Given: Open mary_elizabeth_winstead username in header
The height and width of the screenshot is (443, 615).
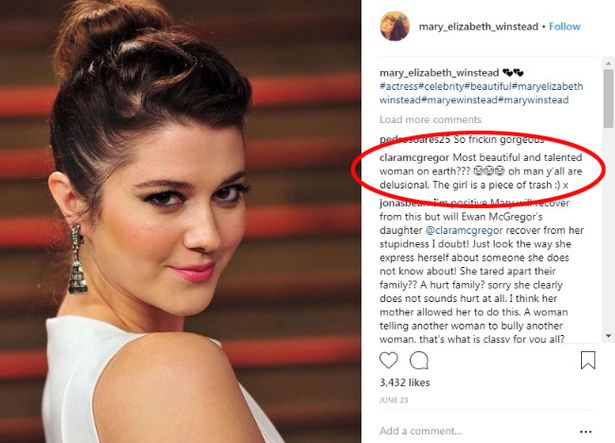Looking at the screenshot, I should pos(478,26).
